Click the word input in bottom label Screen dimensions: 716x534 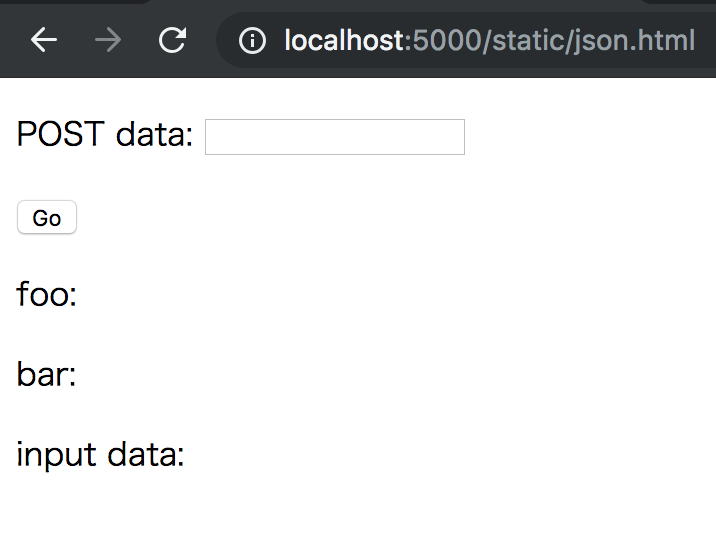pyautogui.click(x=57, y=455)
